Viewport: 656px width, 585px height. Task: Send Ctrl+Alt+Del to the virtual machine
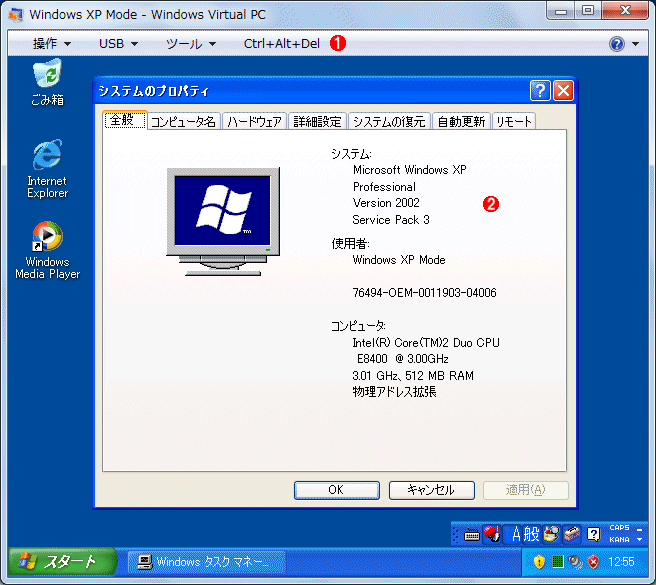282,44
